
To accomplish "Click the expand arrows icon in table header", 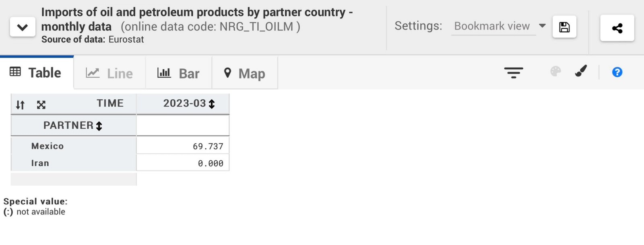I will [41, 105].
